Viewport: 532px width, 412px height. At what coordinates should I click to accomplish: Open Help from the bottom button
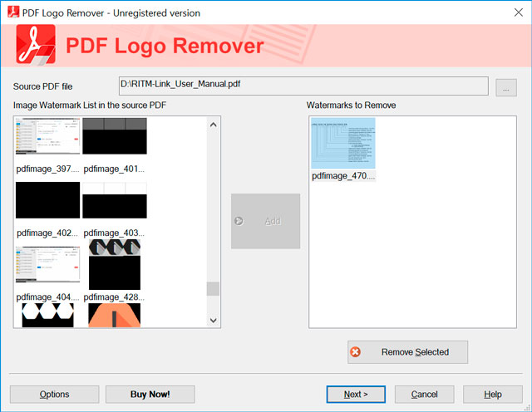pyautogui.click(x=492, y=394)
